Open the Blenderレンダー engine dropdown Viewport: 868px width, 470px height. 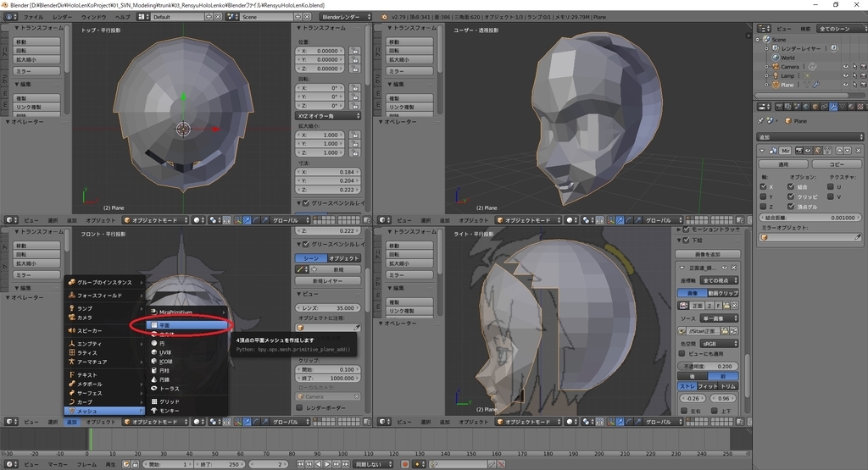tap(346, 17)
